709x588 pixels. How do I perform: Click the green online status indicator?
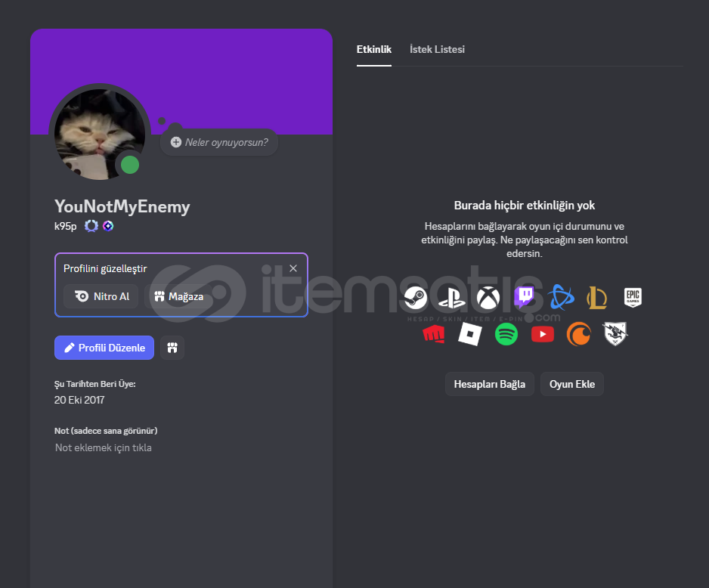pos(130,165)
